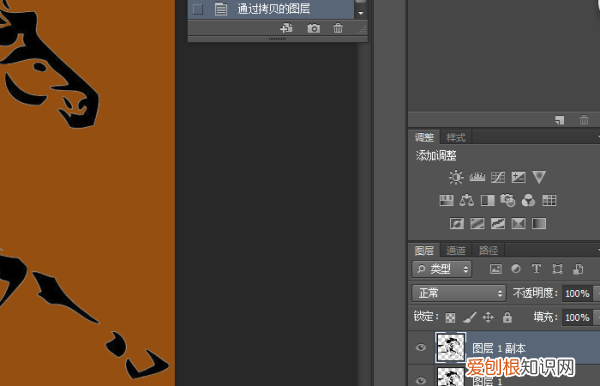Viewport: 600px width, 386px height.
Task: Lock transparent pixels checkerboard icon
Action: pos(450,318)
